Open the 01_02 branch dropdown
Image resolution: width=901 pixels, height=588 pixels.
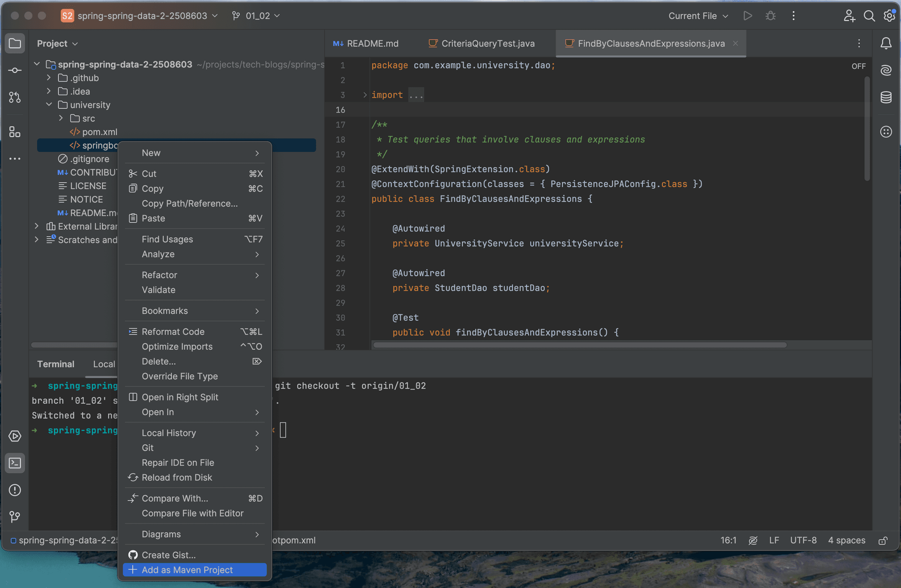256,16
